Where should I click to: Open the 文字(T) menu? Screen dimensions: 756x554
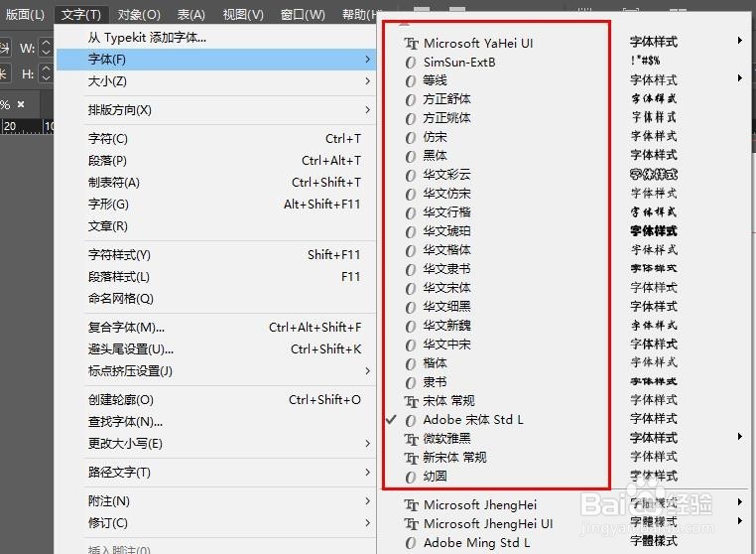click(x=81, y=15)
